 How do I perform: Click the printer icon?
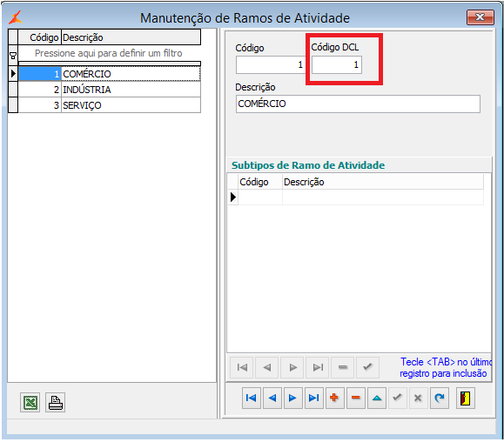pos(55,402)
